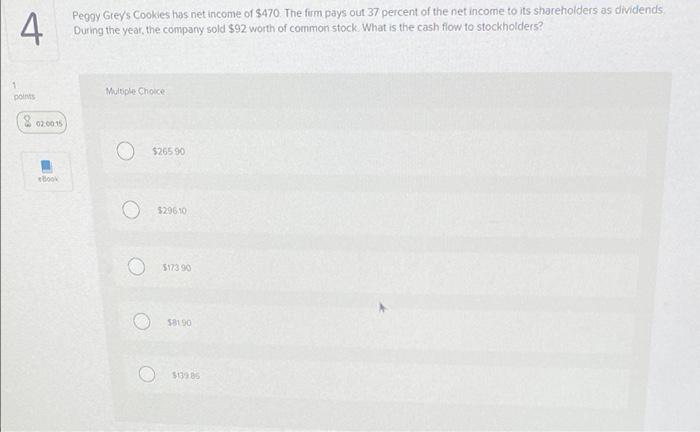Screen dimensions: 700x432
Task: Click the Multiple Choice heading
Action: [135, 91]
